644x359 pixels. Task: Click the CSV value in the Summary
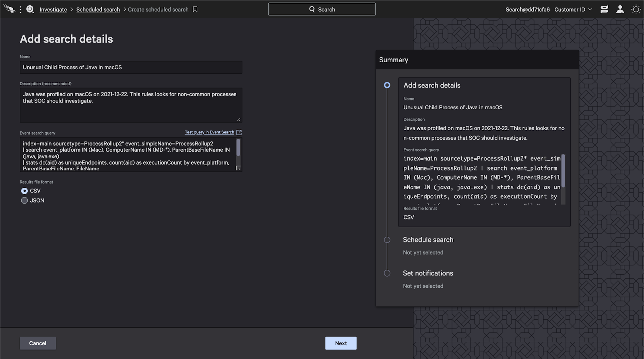click(409, 217)
